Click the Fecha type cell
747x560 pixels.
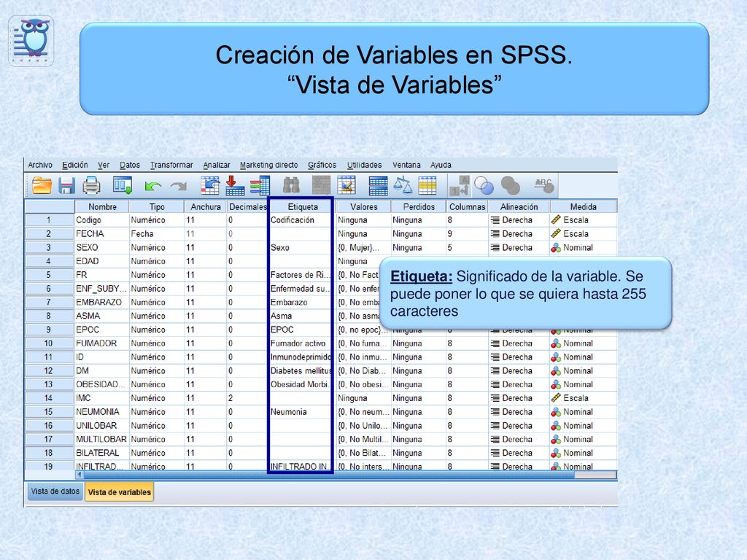tap(157, 234)
